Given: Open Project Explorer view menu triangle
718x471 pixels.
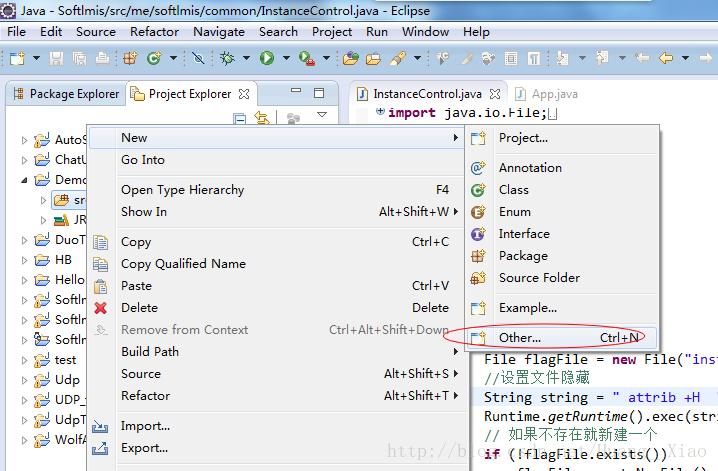Looking at the screenshot, I should [x=322, y=114].
